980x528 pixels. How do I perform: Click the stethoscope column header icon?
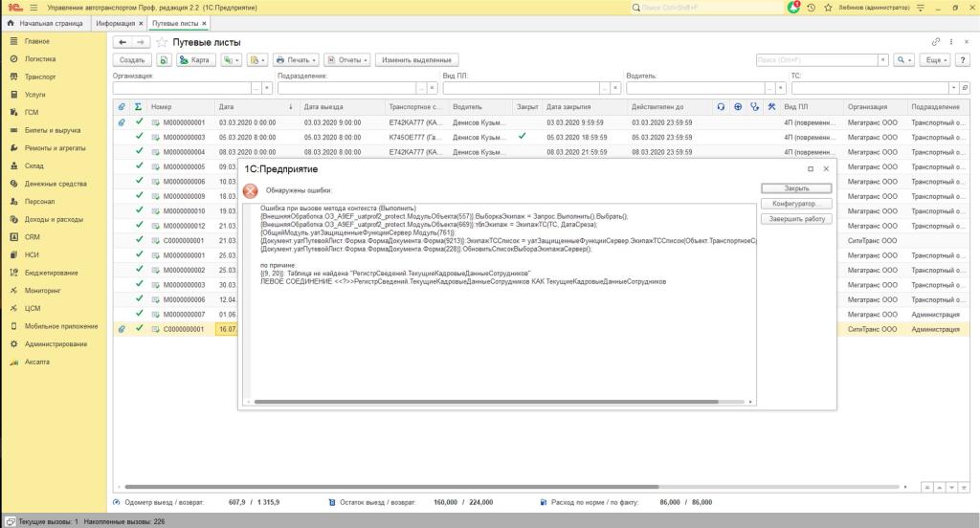[x=755, y=107]
